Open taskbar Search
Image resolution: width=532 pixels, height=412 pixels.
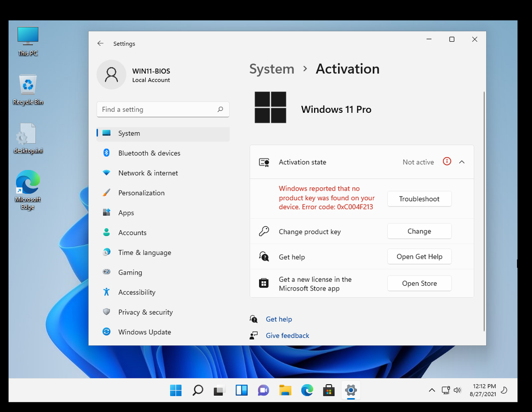tap(197, 390)
